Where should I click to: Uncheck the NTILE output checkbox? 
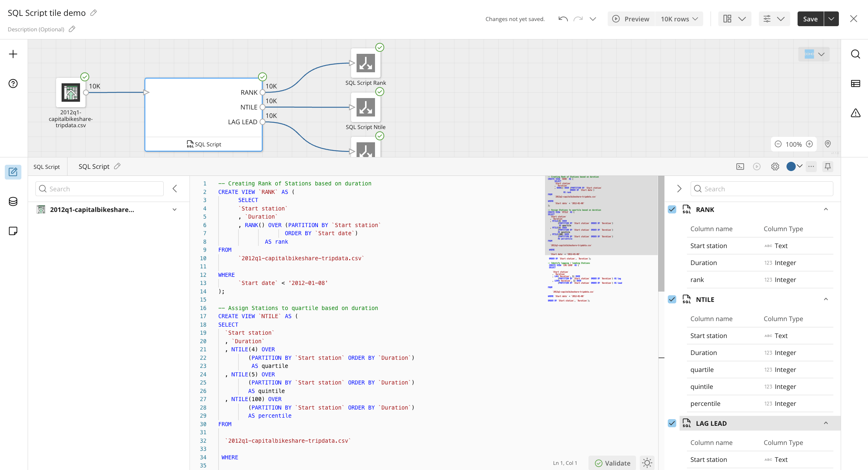point(672,300)
